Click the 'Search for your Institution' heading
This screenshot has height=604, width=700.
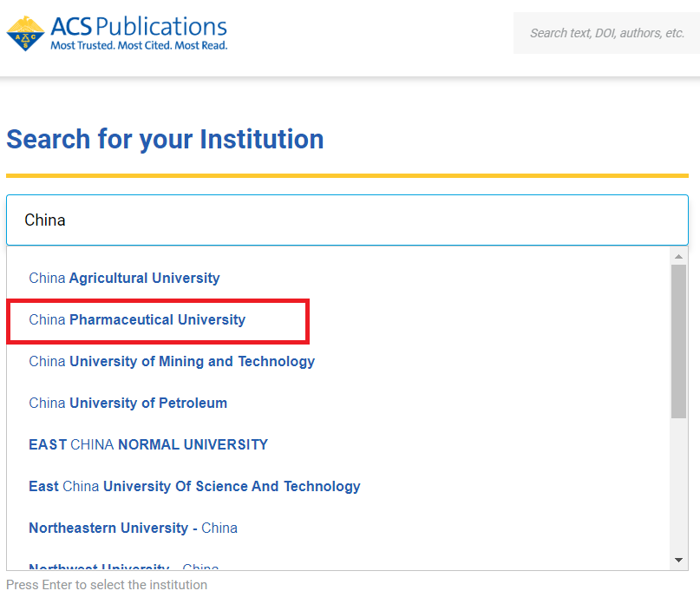point(165,140)
